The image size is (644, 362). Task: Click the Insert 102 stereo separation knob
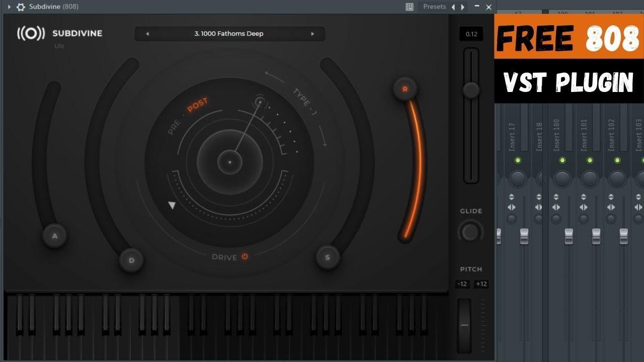611,219
